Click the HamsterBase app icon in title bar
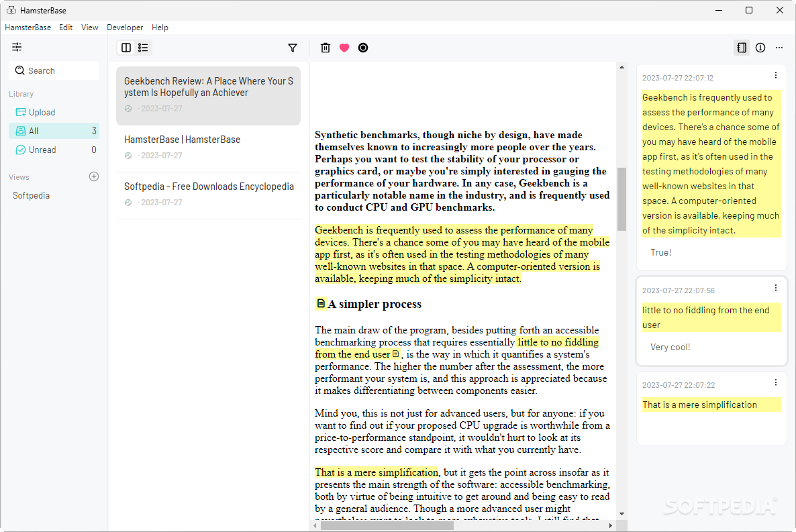The height and width of the screenshot is (532, 796). click(11, 10)
